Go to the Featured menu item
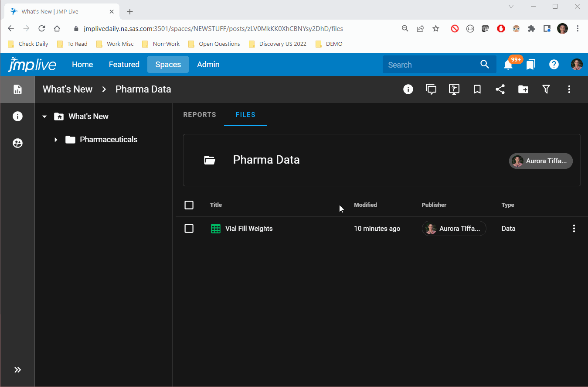The image size is (588, 387). pyautogui.click(x=124, y=65)
